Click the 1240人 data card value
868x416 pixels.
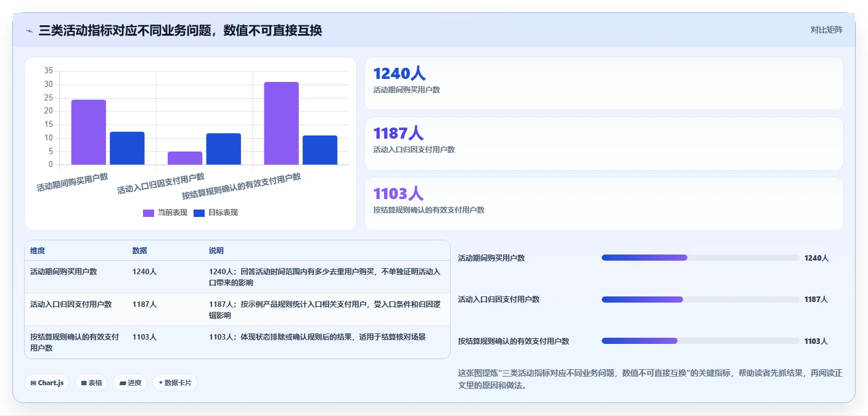(399, 73)
